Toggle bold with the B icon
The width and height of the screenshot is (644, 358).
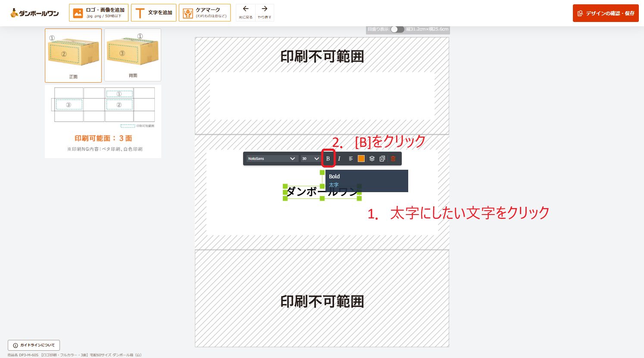click(328, 159)
